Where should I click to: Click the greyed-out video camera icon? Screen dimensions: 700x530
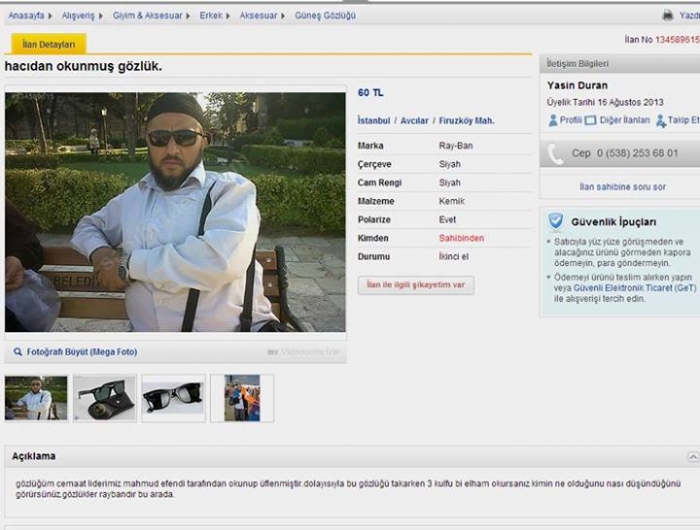(272, 352)
